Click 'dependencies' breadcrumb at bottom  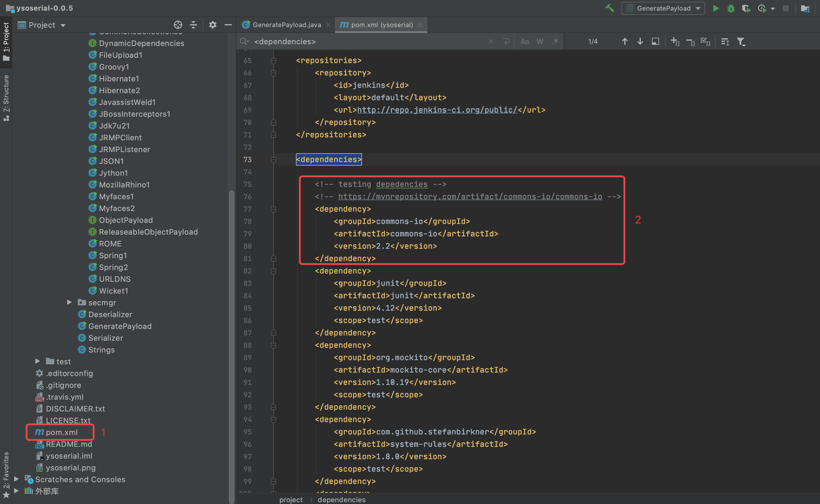[341, 499]
